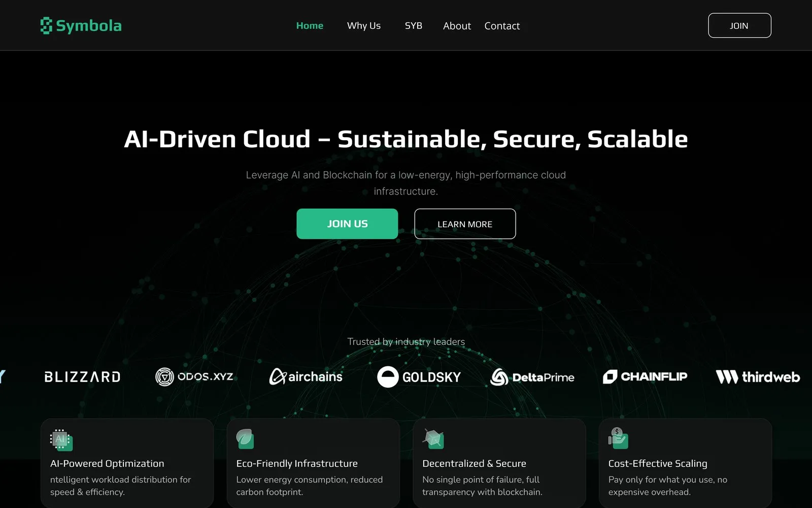Click the green JOIN US button
The width and height of the screenshot is (812, 508).
pos(347,224)
